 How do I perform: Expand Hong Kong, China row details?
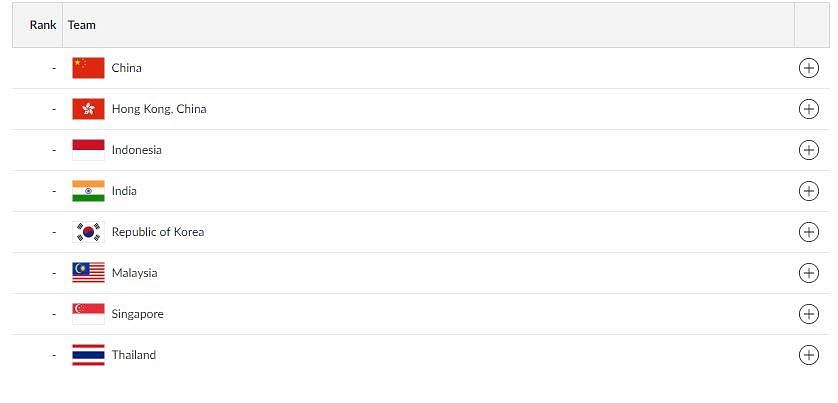(x=809, y=109)
